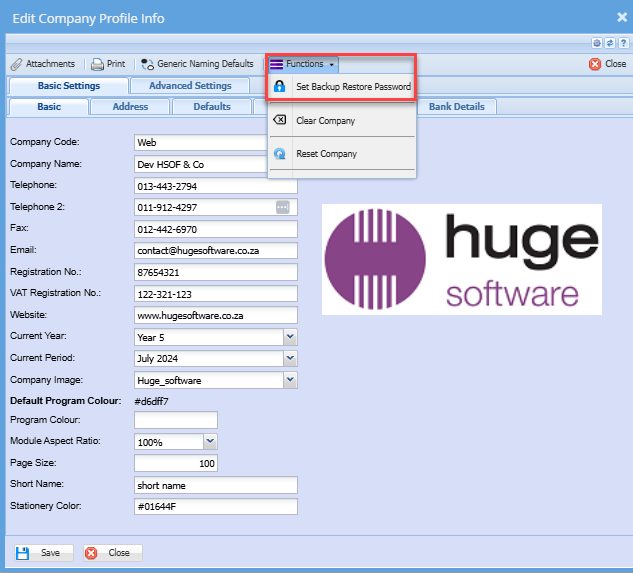The width and height of the screenshot is (633, 573).
Task: Select the Basic sub-tab
Action: pyautogui.click(x=49, y=107)
